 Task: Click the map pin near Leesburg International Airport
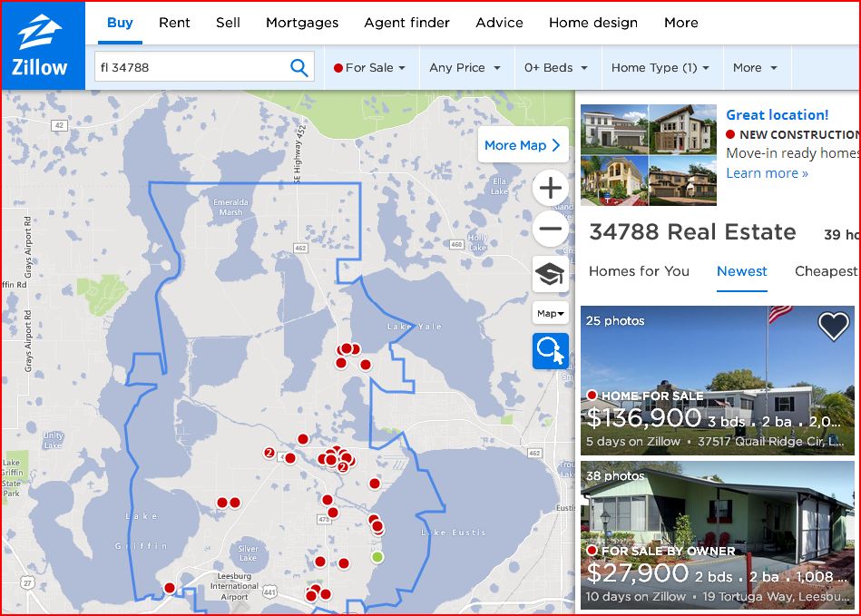[x=170, y=588]
